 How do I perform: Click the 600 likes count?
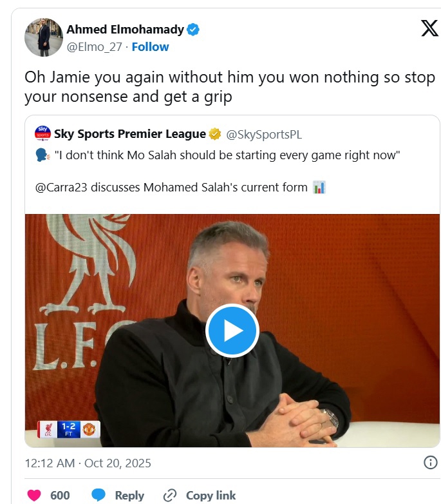(60, 495)
